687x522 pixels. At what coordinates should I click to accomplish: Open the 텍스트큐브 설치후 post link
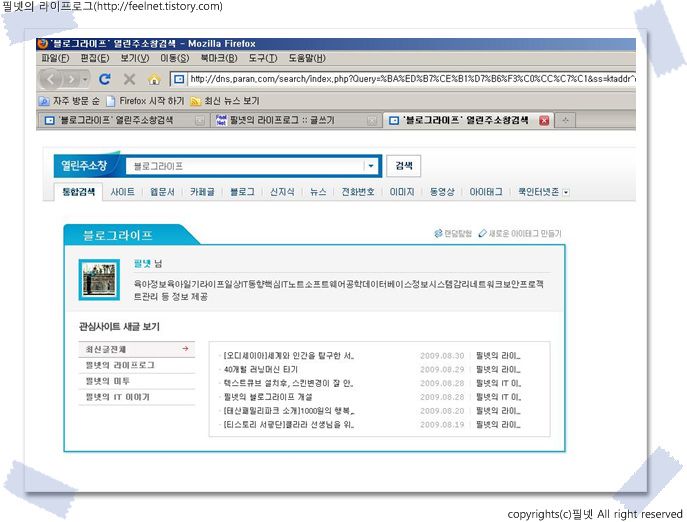point(288,384)
